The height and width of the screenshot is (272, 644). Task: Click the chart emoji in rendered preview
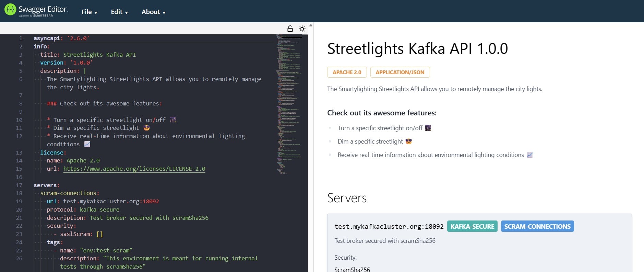pyautogui.click(x=529, y=155)
